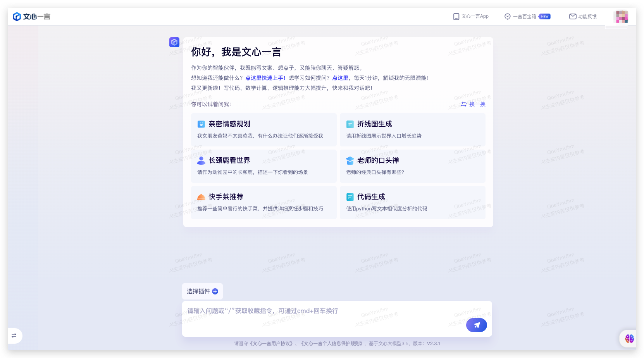Open 文心一言个人信息保护规则 policy
644x358 pixels.
pos(332,344)
